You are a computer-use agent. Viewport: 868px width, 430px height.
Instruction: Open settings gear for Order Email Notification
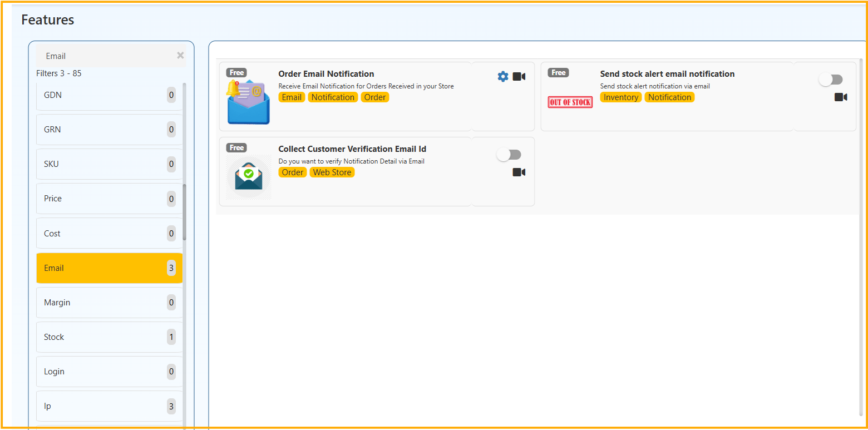coord(503,77)
